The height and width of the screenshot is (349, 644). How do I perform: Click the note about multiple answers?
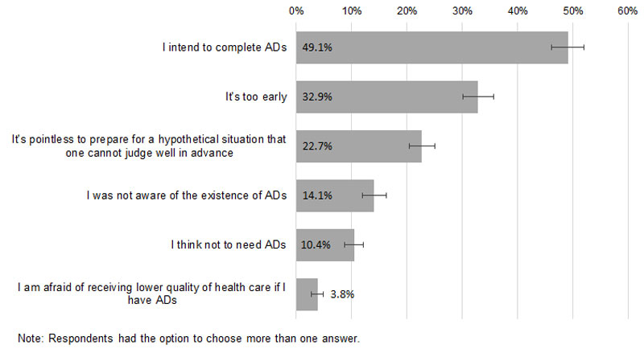click(x=188, y=338)
